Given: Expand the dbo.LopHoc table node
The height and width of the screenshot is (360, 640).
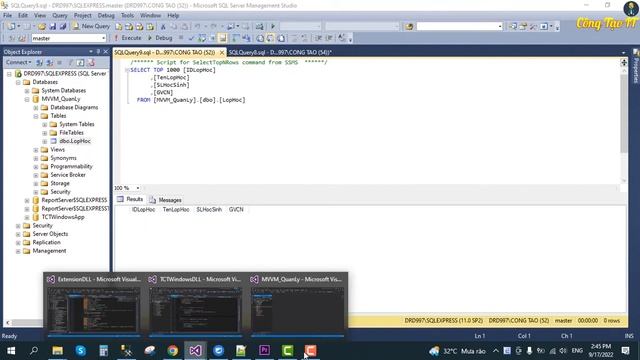Looking at the screenshot, I should click(45, 141).
